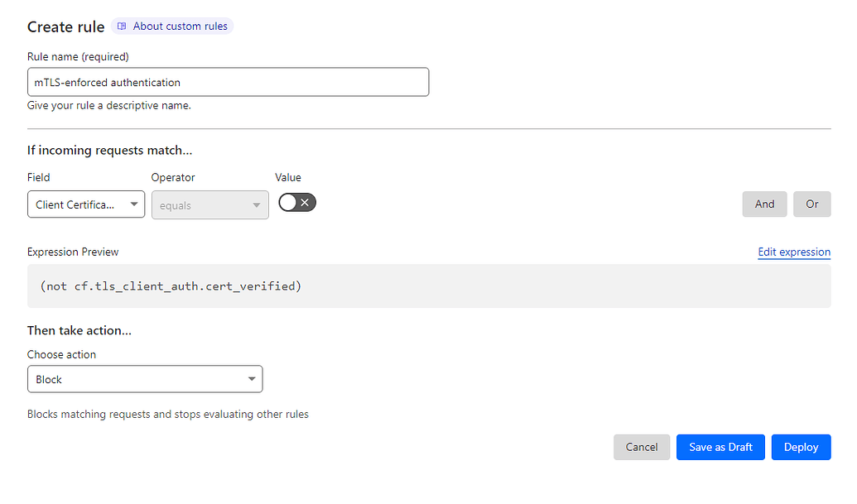Add an alternative condition using the Or button
The width and height of the screenshot is (857, 504).
811,204
